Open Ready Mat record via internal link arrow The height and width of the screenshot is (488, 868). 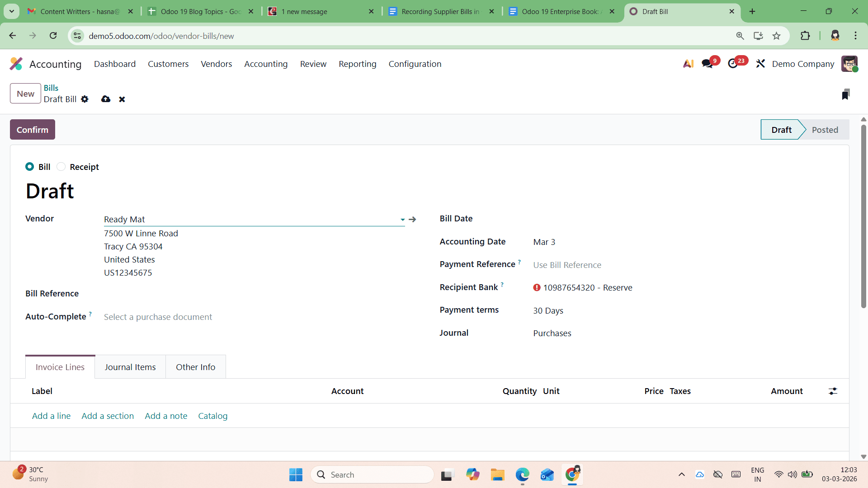[x=412, y=219]
